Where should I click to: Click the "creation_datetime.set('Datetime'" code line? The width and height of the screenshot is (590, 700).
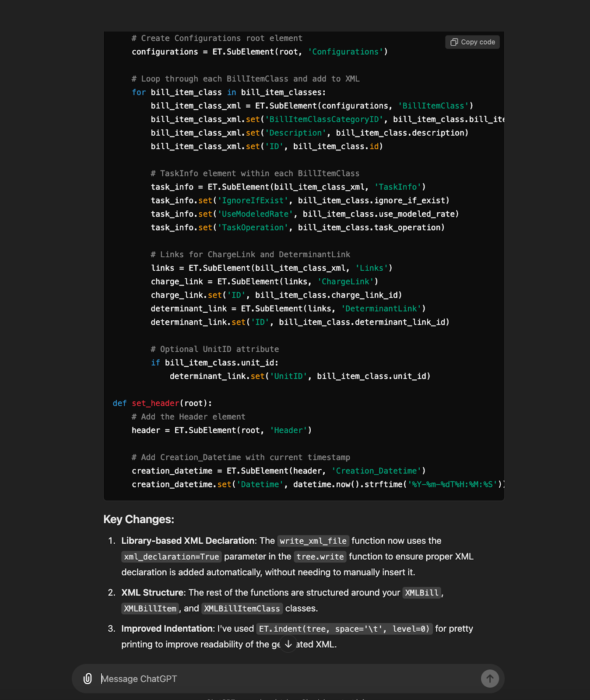point(318,484)
